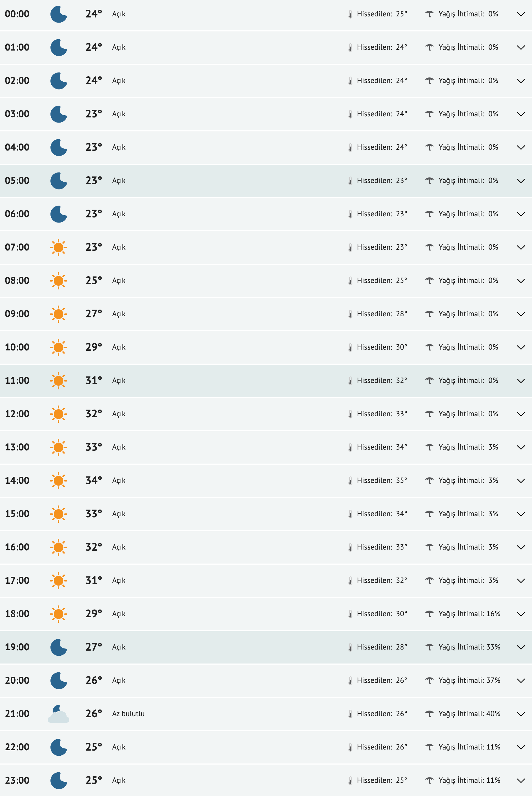This screenshot has width=532, height=796.
Task: Click the partly cloudy icon at 21:00
Action: [58, 714]
